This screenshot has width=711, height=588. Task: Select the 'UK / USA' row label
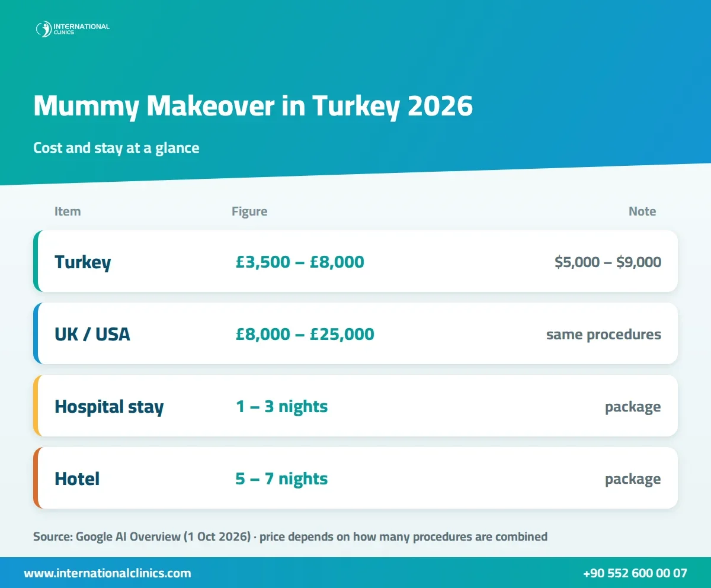tap(92, 334)
